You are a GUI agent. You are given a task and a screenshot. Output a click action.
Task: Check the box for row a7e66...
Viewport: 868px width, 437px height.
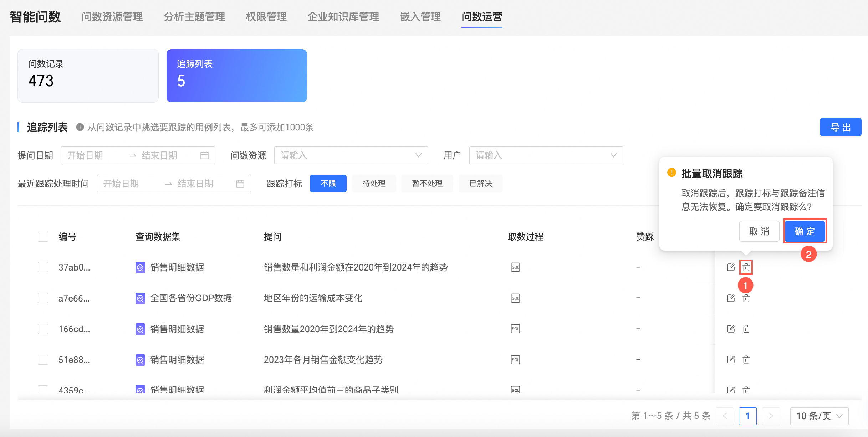[43, 298]
